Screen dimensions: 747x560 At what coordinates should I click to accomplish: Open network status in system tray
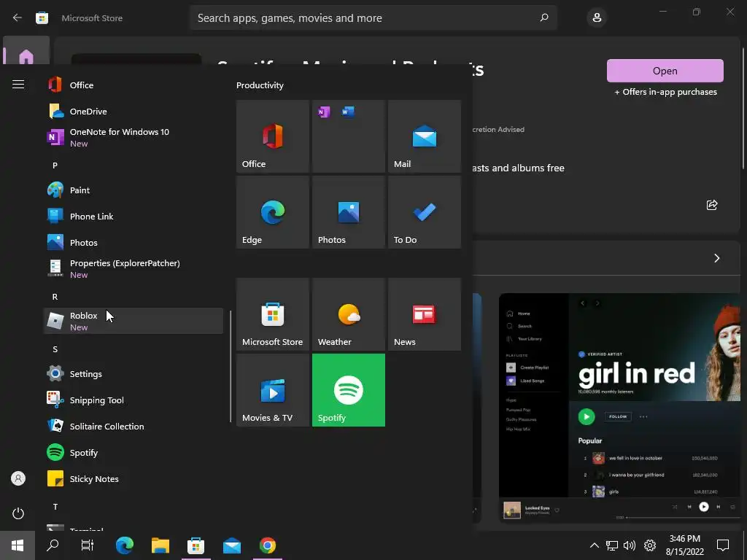pyautogui.click(x=612, y=545)
